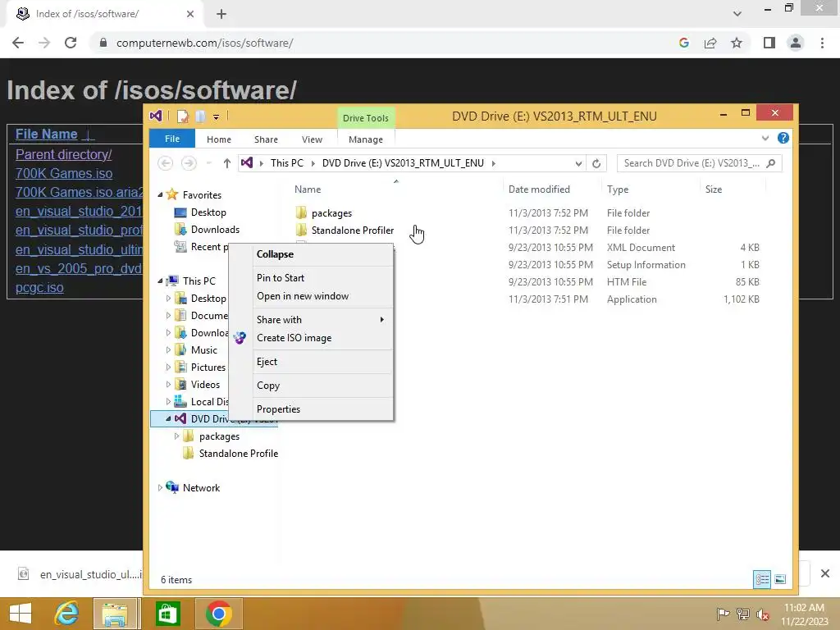Choose Pin to Start from context menu
Image resolution: width=840 pixels, height=630 pixels.
point(281,277)
